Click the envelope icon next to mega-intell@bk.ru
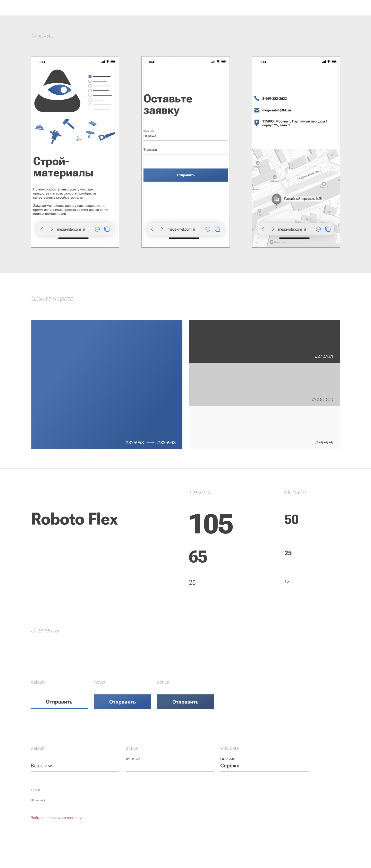 257,110
